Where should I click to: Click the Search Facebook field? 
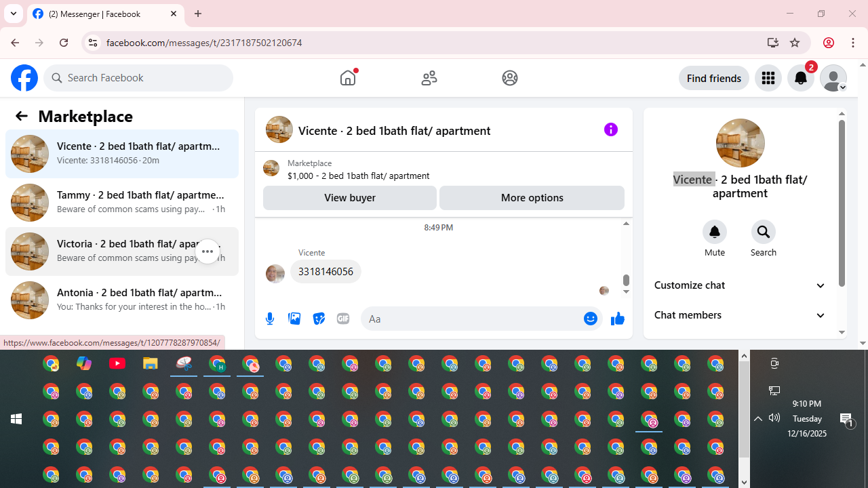[138, 78]
